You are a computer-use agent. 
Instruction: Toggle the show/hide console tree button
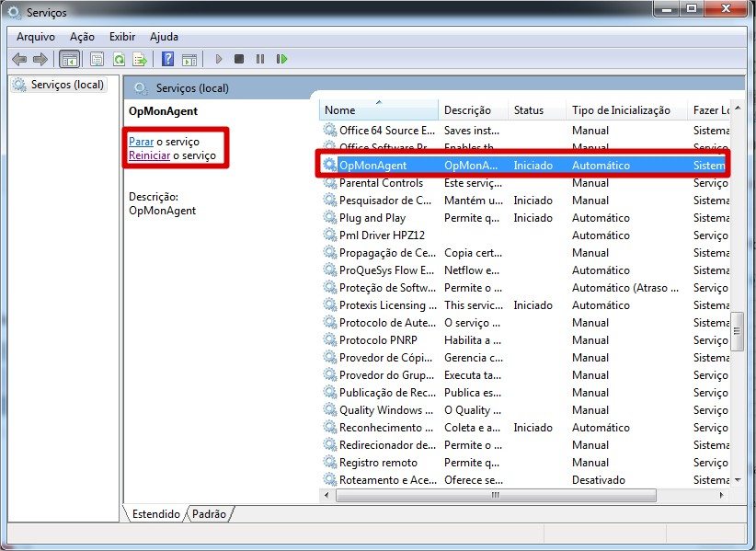(x=69, y=59)
